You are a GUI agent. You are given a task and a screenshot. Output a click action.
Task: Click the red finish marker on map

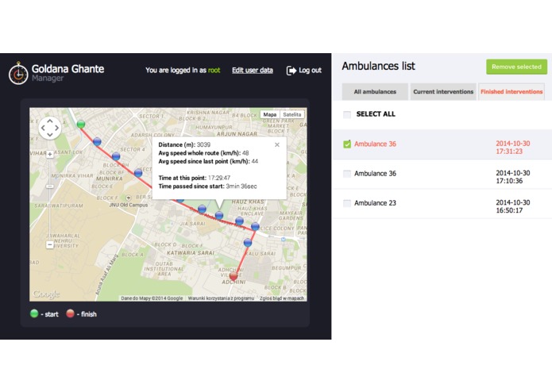[234, 275]
